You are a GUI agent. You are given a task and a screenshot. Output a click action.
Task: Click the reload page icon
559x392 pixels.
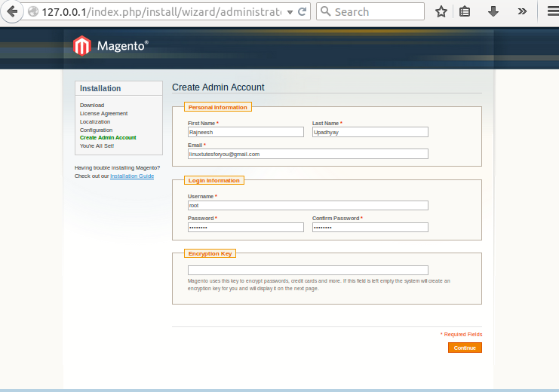click(302, 12)
